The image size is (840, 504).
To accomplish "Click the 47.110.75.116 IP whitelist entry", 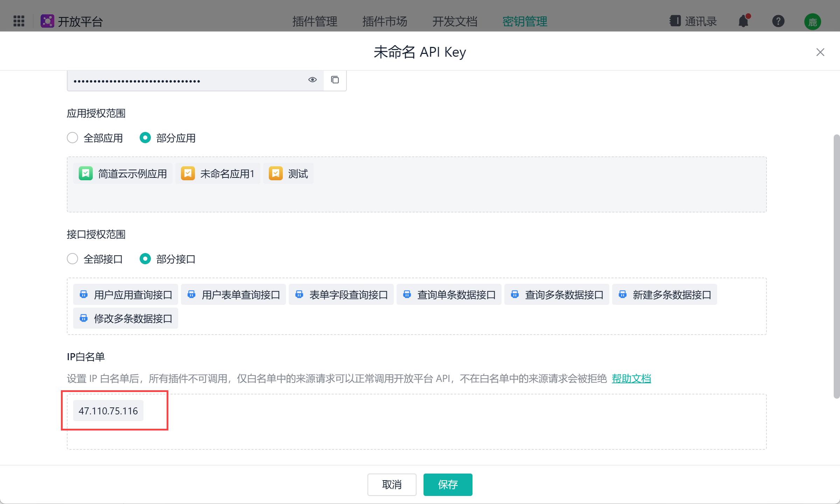I will tap(108, 411).
